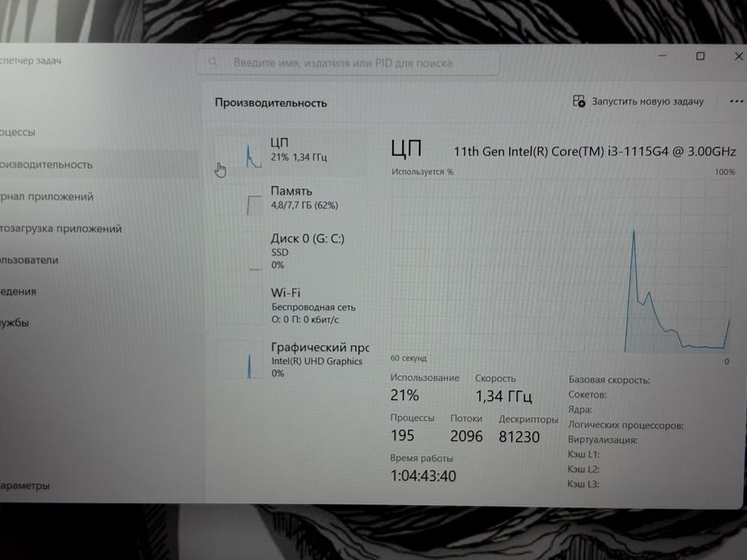Click the Виртуализация label
Viewport: 747px width, 560px height.
(x=602, y=440)
